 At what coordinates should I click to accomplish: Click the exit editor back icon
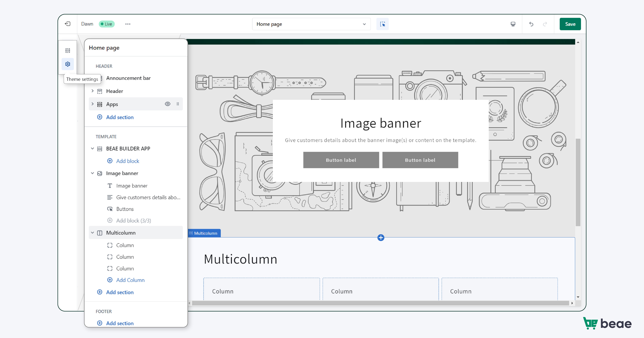pos(68,24)
